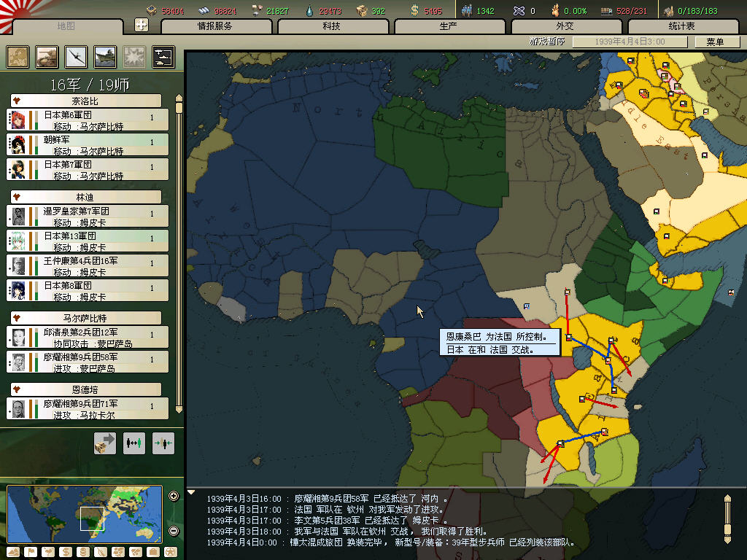This screenshot has height=560, width=747.
Task: Select region map mode icon
Action: point(135,553)
